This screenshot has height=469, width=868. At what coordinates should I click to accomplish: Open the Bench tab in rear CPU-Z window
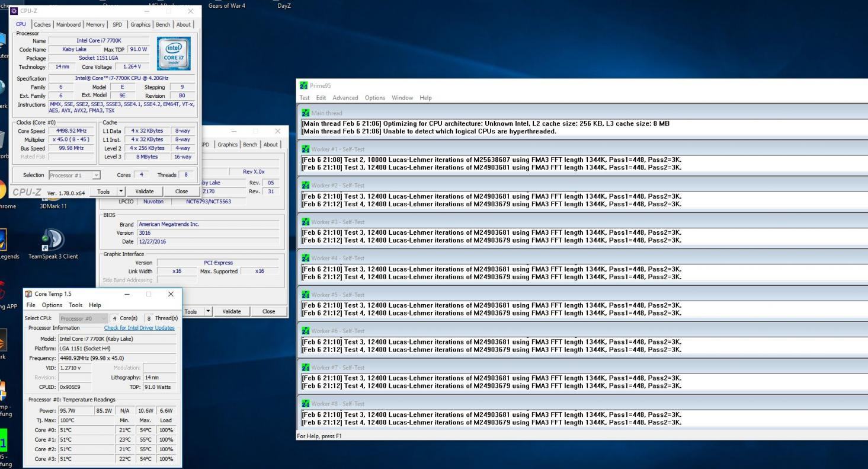[250, 144]
